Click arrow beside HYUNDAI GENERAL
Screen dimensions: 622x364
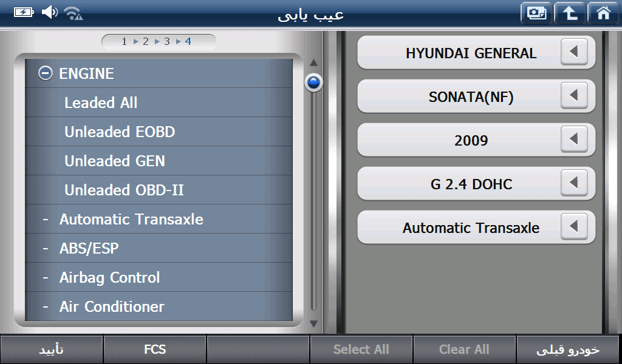574,53
